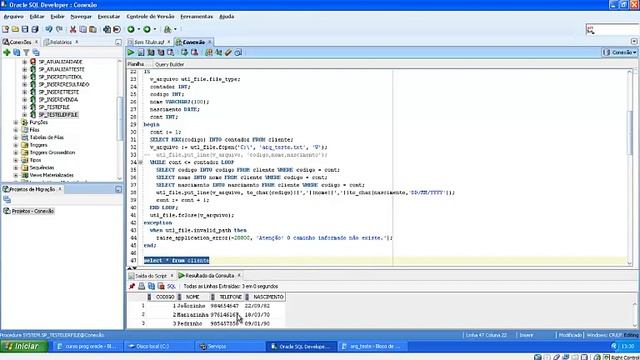Open the Ferramentas menu
Viewport: 640px width, 360px height.
coord(197,17)
